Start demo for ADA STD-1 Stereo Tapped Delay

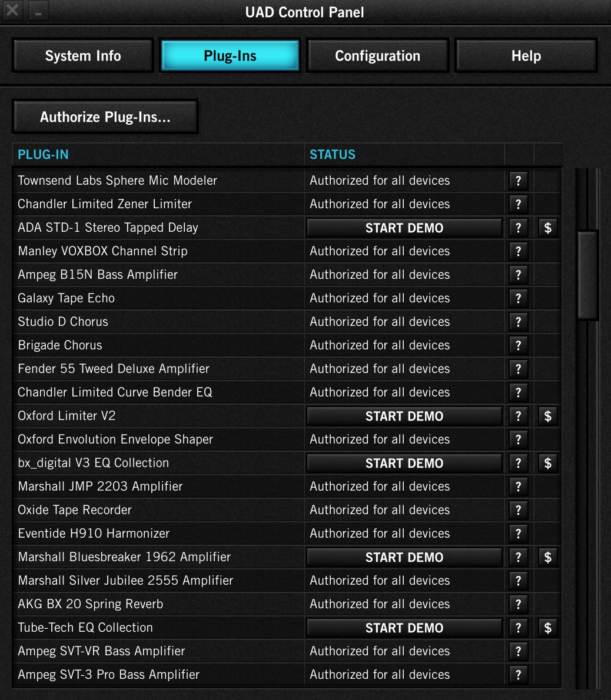[404, 228]
